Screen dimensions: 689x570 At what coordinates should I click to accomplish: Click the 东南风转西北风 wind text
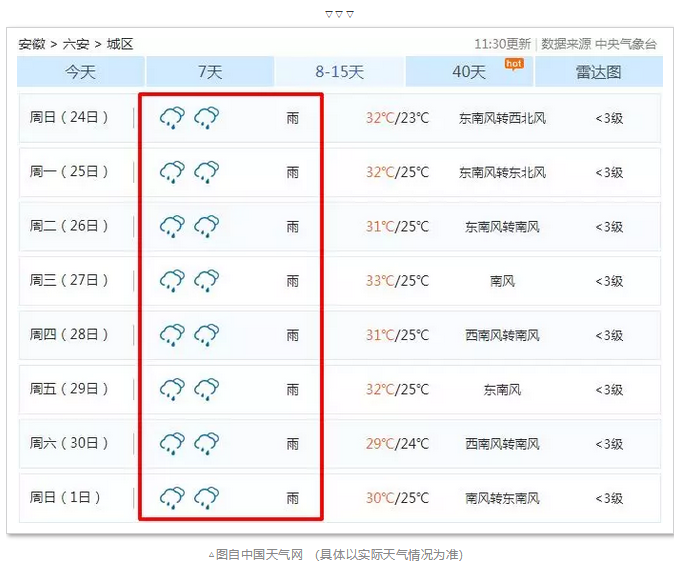click(502, 118)
